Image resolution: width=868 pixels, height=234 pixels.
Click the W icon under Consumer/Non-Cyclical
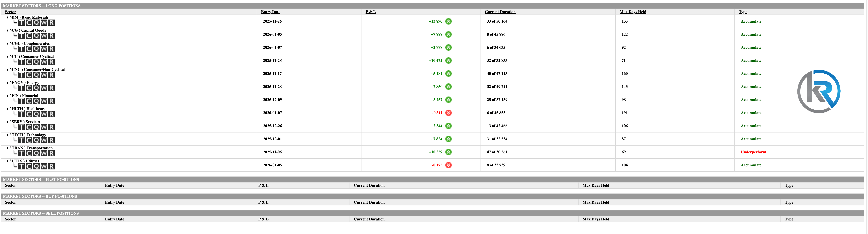44,75
